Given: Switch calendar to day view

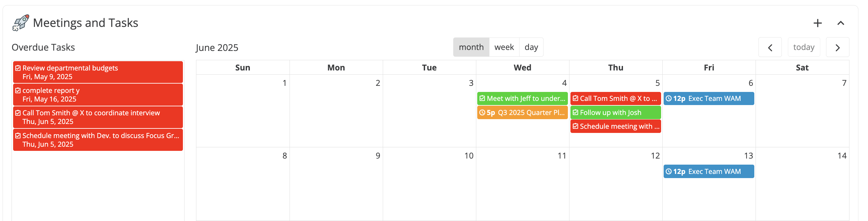Looking at the screenshot, I should click(x=531, y=47).
